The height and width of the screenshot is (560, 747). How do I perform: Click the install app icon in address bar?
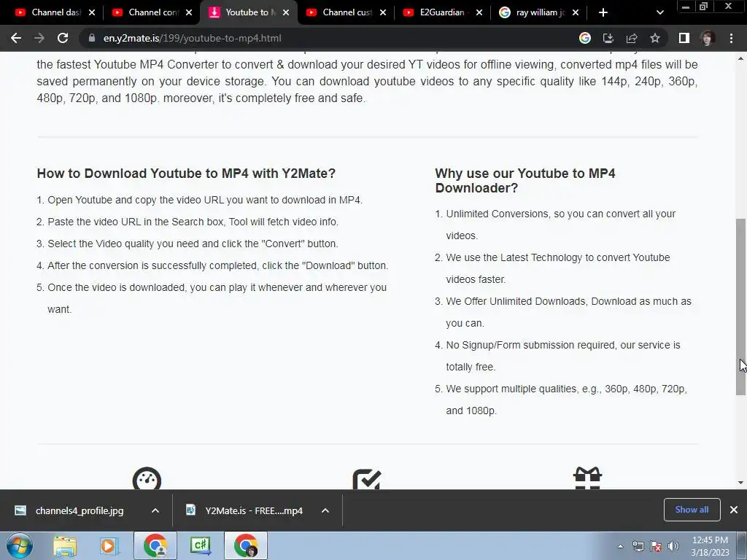pyautogui.click(x=608, y=38)
